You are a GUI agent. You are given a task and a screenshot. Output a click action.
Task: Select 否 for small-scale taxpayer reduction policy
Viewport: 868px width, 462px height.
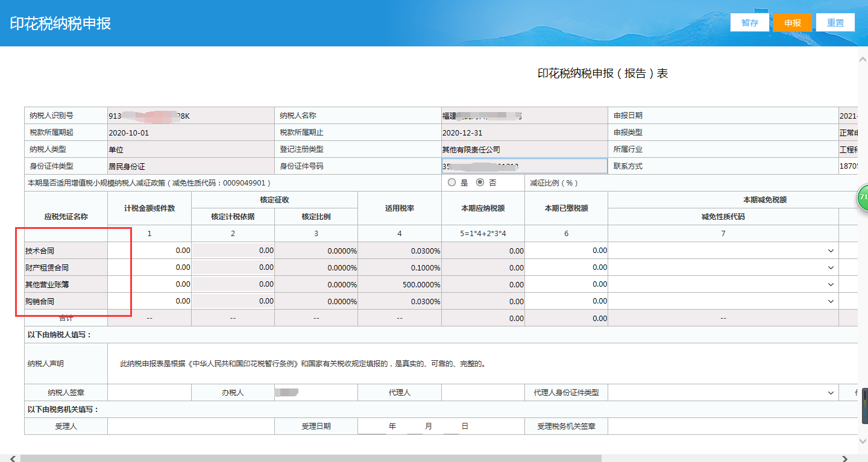pos(480,183)
